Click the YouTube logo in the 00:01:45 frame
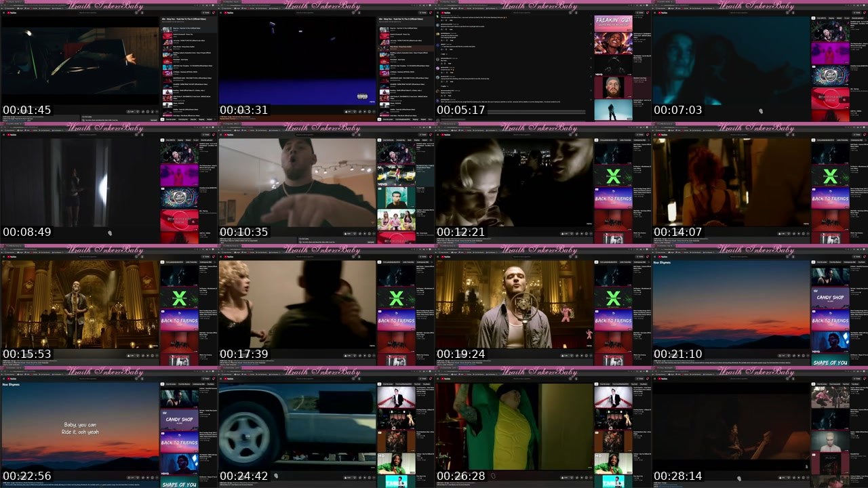 tap(12, 12)
